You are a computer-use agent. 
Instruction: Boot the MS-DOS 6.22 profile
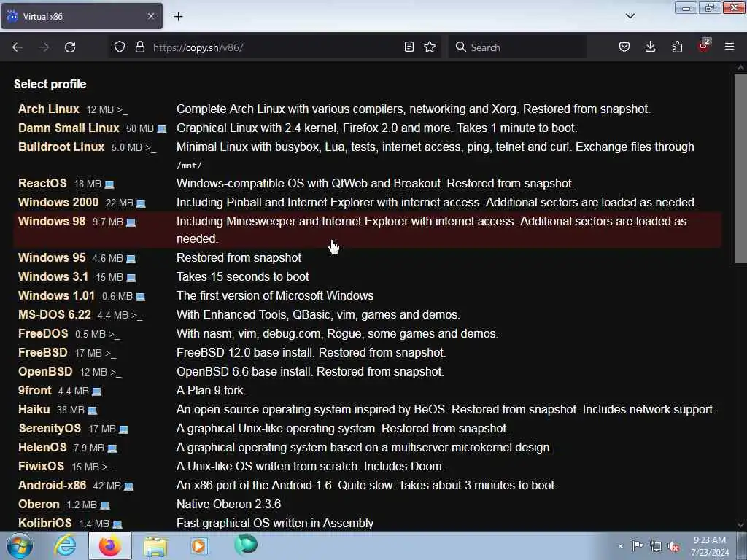[x=54, y=315]
